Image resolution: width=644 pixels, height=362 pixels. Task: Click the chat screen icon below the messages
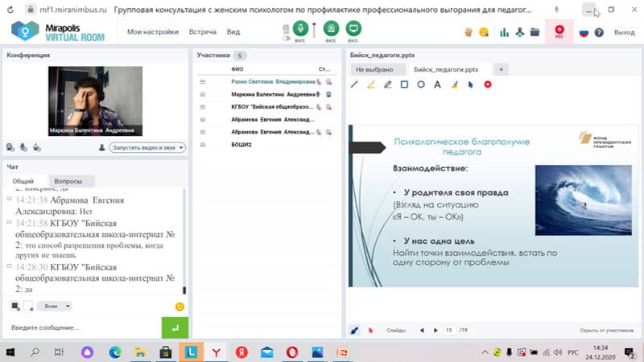pos(15,306)
